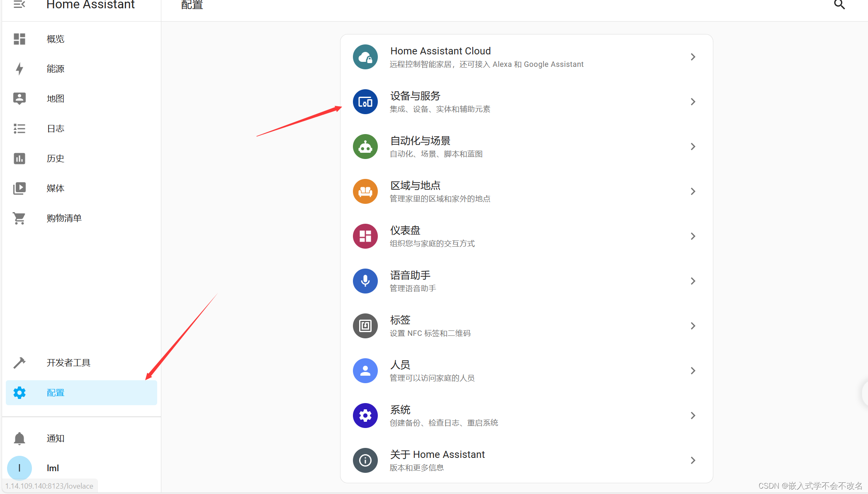Open the 通知 notifications bell
The image size is (868, 494).
(x=19, y=438)
